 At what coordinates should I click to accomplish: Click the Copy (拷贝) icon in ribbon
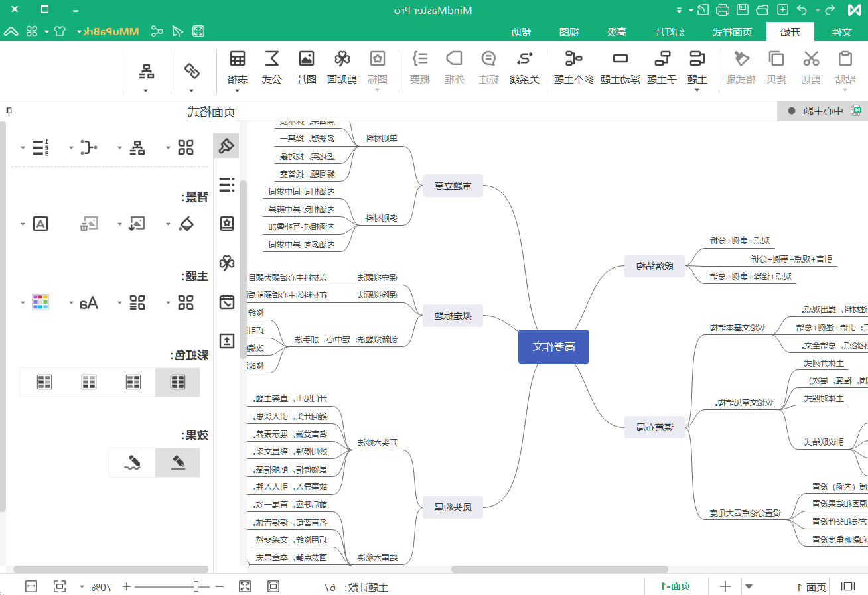click(x=776, y=59)
